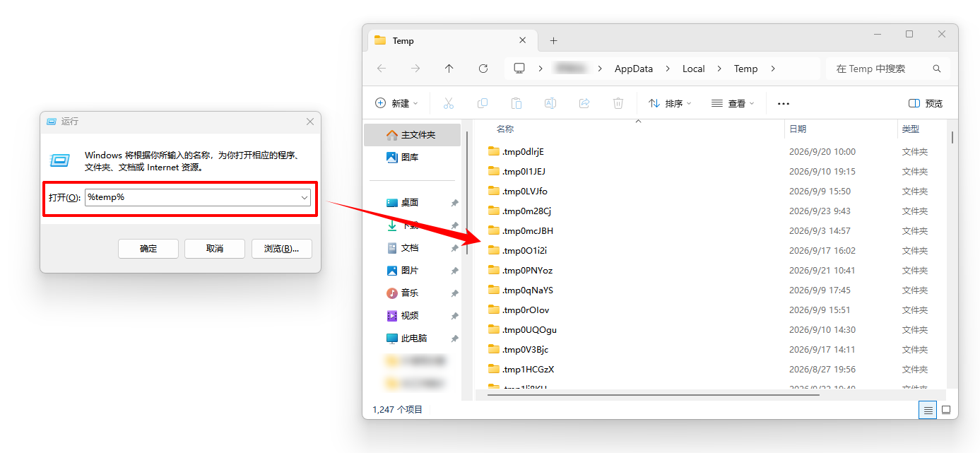The image size is (980, 453).
Task: Click the Local breadcrumb in address bar
Action: [x=694, y=69]
